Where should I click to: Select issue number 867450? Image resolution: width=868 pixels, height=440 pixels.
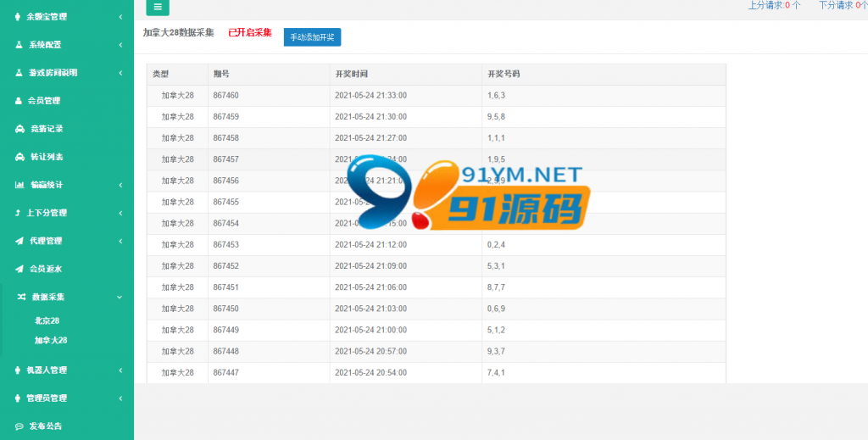click(225, 309)
